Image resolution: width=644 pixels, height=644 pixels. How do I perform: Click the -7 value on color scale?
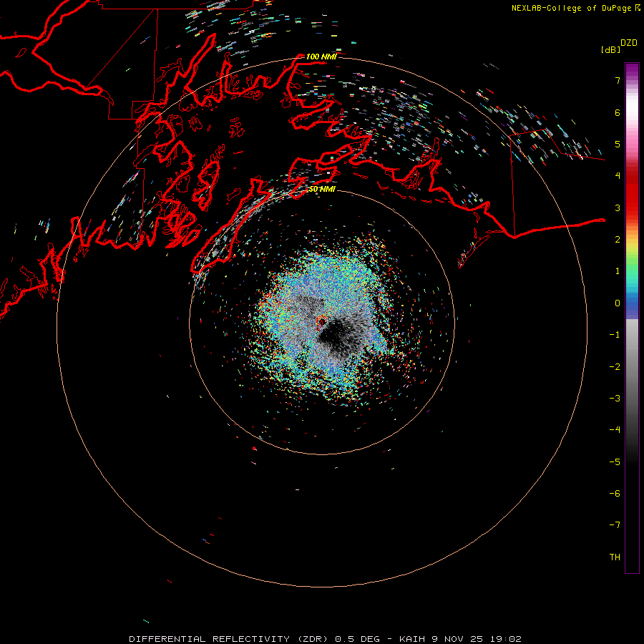pos(615,525)
